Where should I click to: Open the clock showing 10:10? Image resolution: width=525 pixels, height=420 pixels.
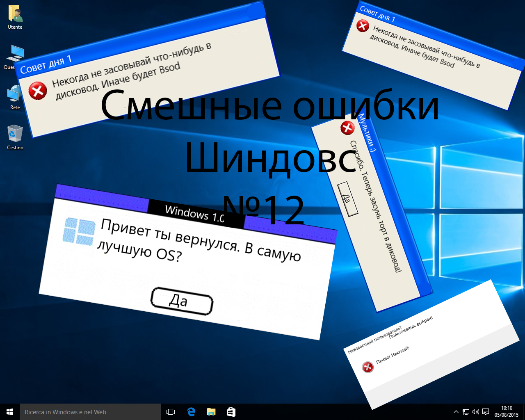(x=507, y=412)
